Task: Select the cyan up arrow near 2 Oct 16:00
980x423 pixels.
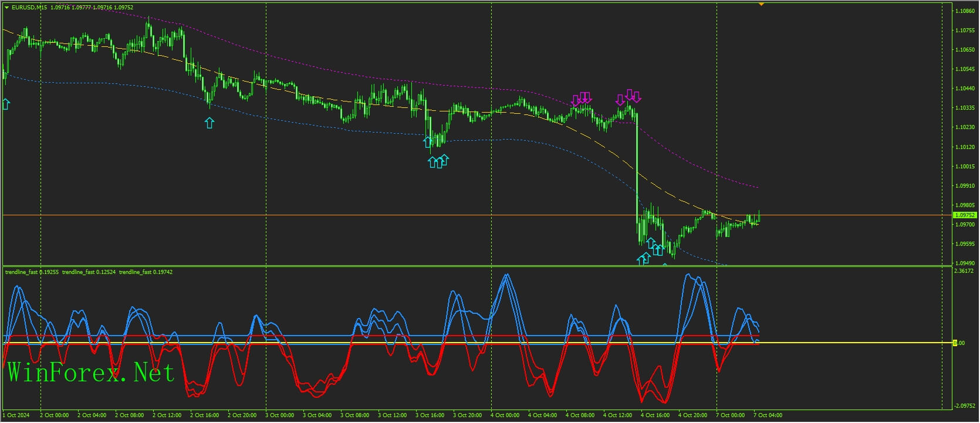Action: click(209, 122)
